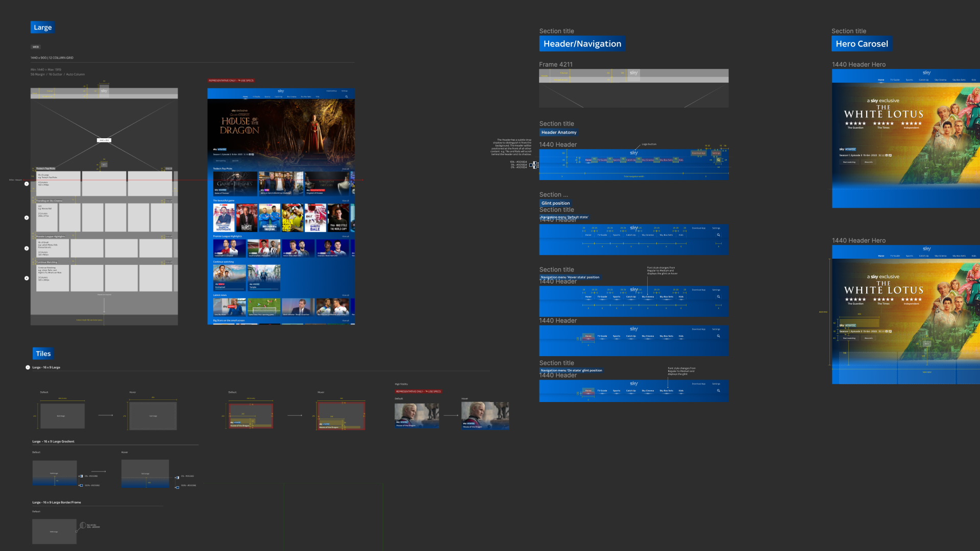
Task: Select the '1966 Who Stole the World Cup' poster
Action: click(x=338, y=218)
